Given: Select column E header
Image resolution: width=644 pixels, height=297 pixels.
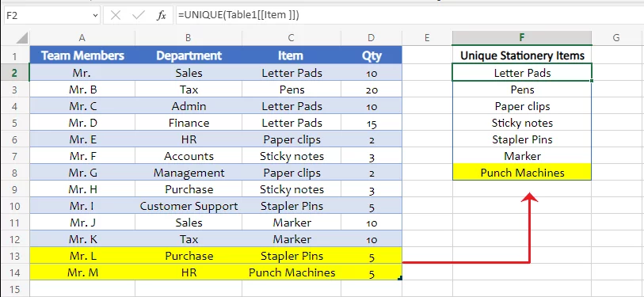Looking at the screenshot, I should 427,38.
